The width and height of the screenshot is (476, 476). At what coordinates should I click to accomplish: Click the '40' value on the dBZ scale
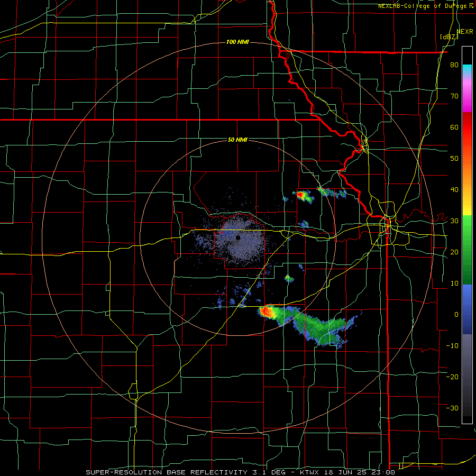(x=454, y=190)
